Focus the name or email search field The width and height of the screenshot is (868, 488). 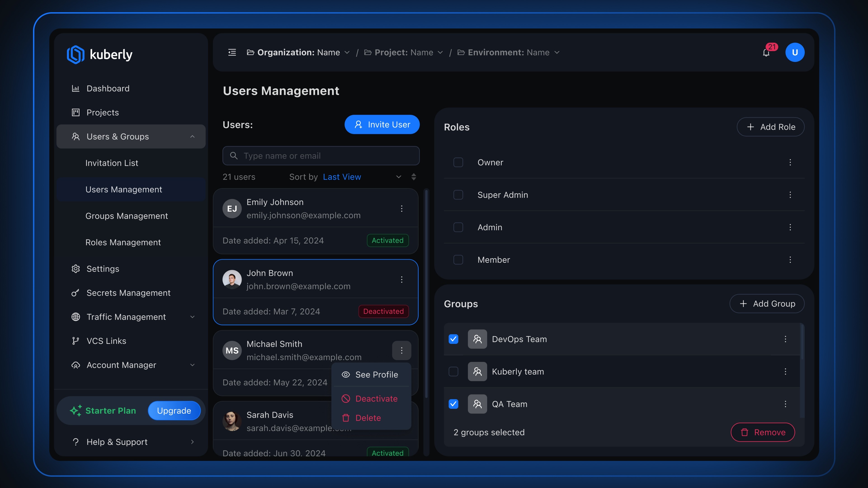pos(321,156)
